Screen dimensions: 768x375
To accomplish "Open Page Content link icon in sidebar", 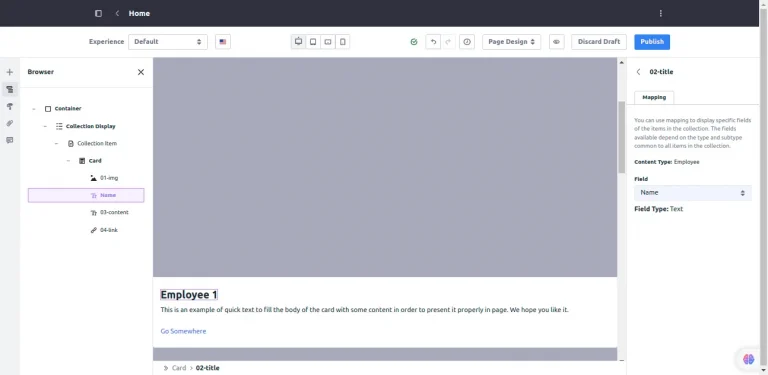I will 9,123.
